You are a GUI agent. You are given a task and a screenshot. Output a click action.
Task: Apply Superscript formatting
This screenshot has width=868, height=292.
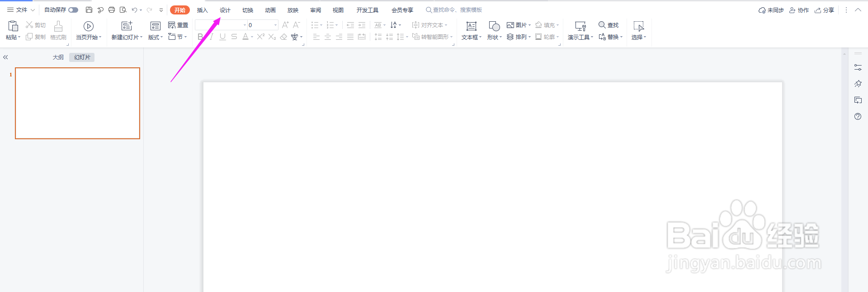(261, 37)
